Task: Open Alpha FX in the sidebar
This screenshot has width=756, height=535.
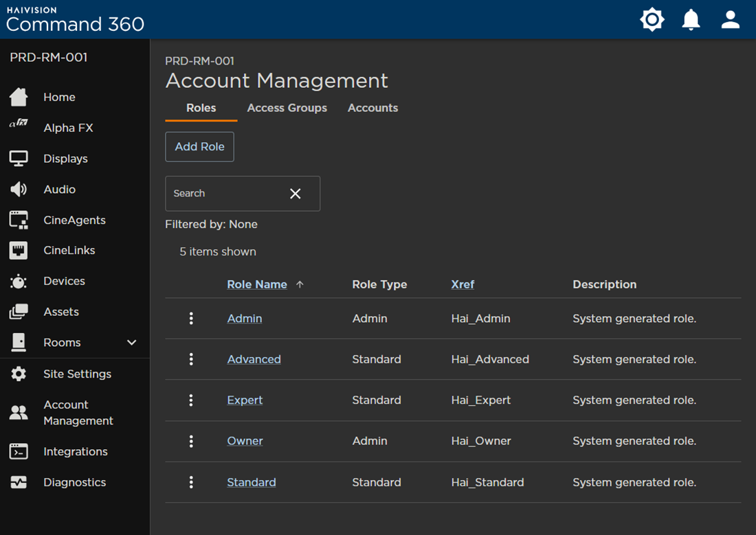Action: click(x=68, y=128)
